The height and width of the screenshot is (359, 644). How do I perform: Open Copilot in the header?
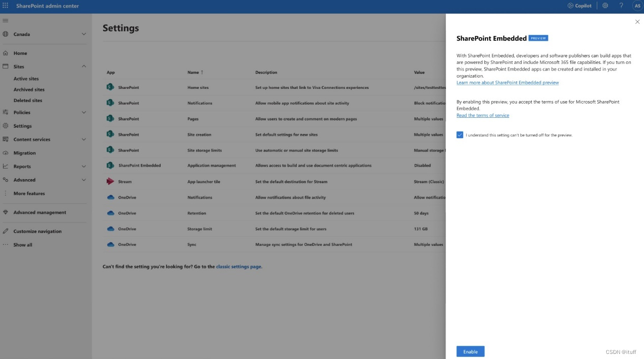(579, 6)
